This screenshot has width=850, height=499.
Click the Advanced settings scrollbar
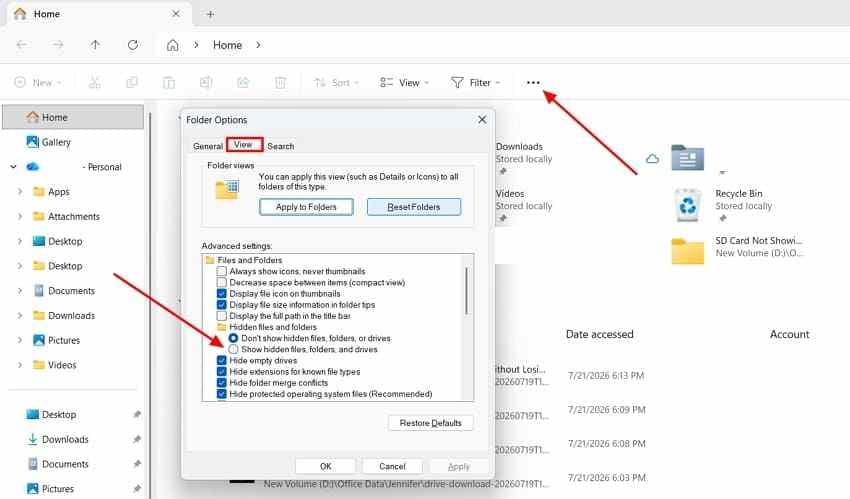(466, 290)
